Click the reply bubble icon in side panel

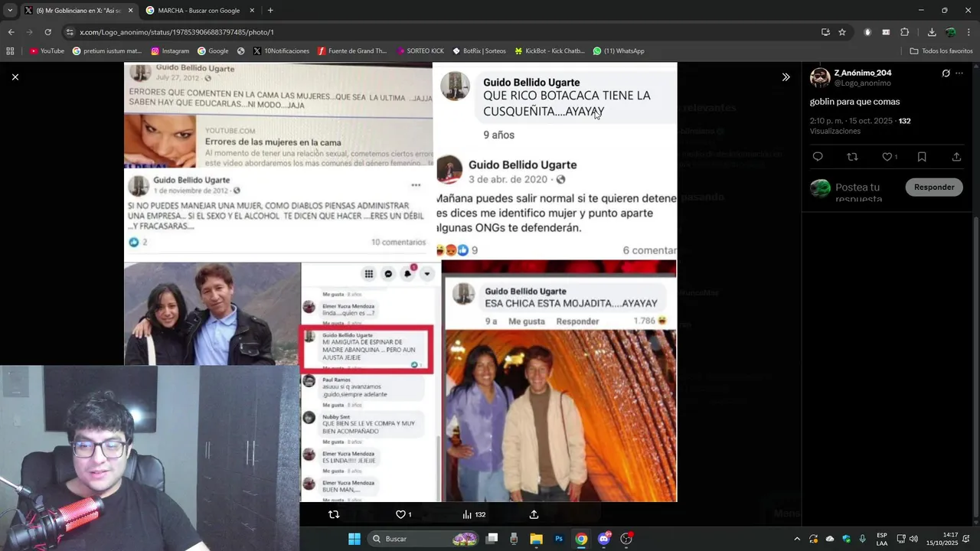pyautogui.click(x=818, y=157)
